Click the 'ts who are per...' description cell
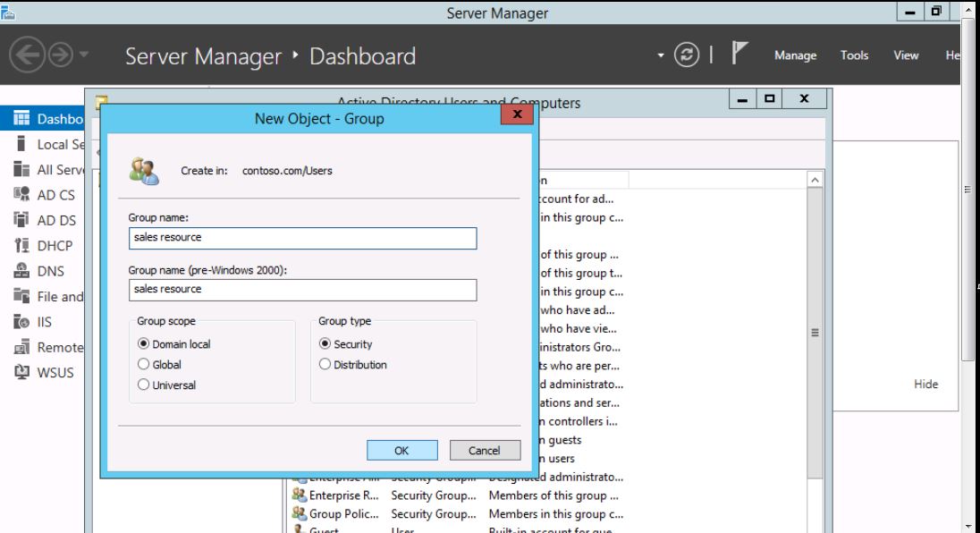980x533 pixels. click(579, 366)
